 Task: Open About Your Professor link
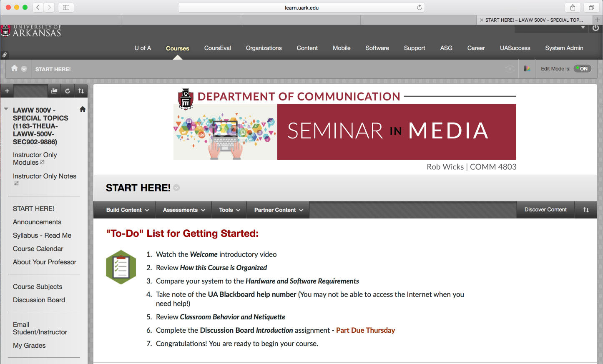pos(45,262)
